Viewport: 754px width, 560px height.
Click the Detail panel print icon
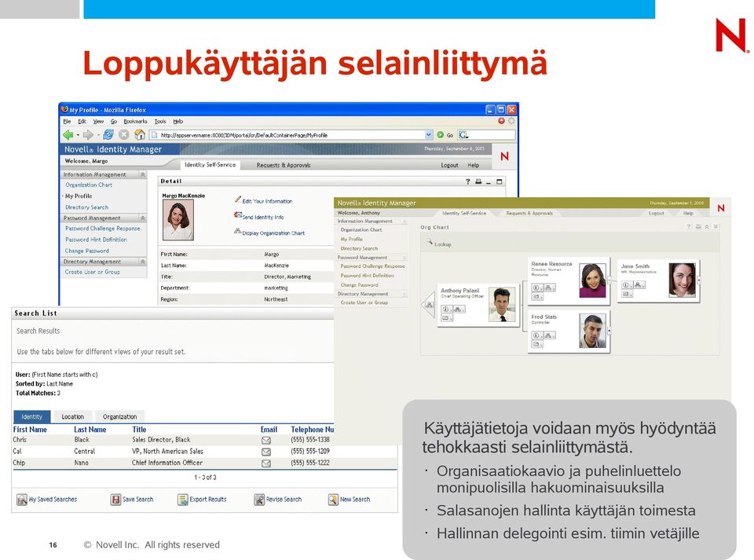[478, 181]
